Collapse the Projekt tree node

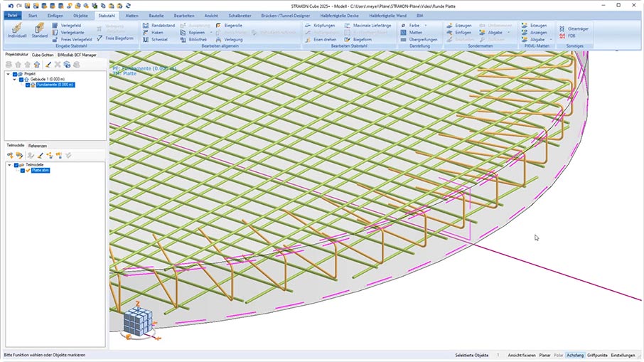pos(9,73)
